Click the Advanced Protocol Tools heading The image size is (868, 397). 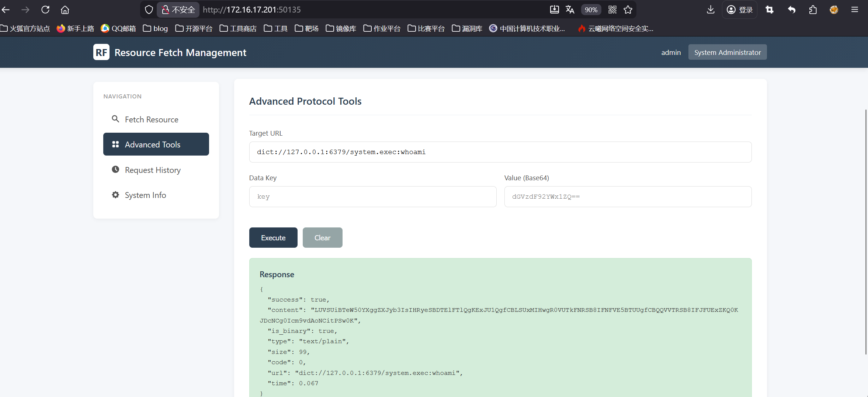[305, 101]
